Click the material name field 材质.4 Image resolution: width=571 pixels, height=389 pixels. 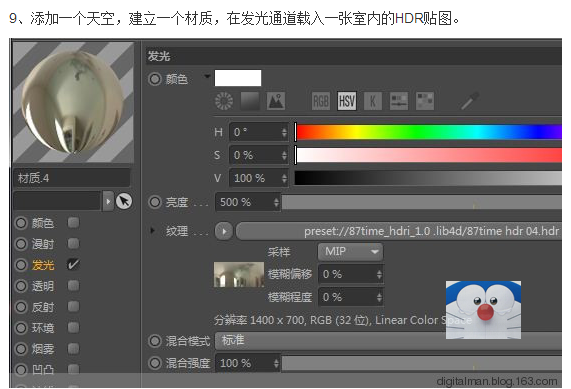pyautogui.click(x=72, y=178)
